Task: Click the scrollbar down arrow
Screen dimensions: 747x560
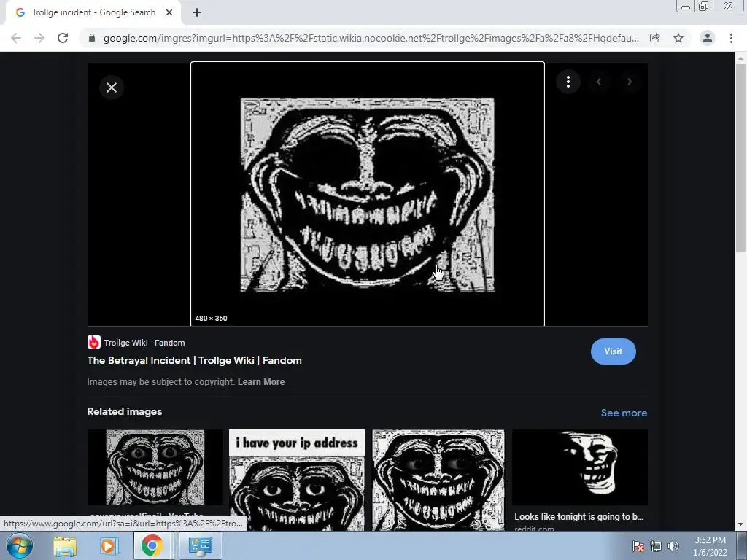Action: coord(740,525)
